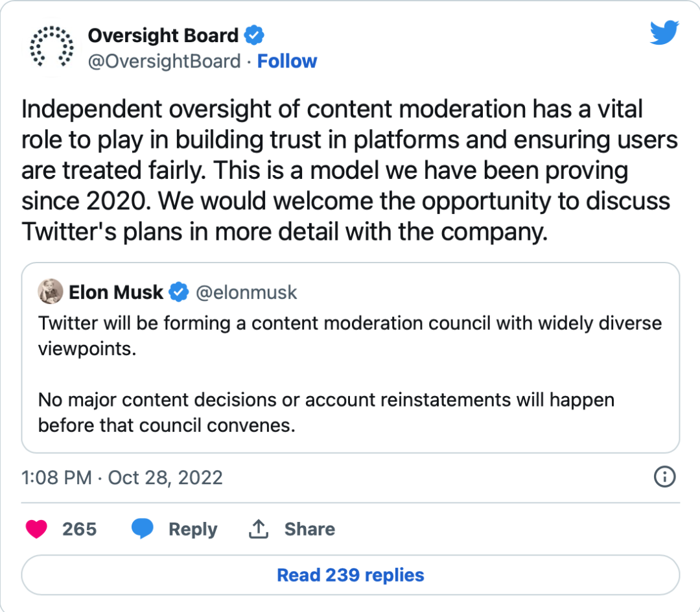The height and width of the screenshot is (612, 700).
Task: Click Oversight Board's blue verified badge
Action: pyautogui.click(x=253, y=35)
